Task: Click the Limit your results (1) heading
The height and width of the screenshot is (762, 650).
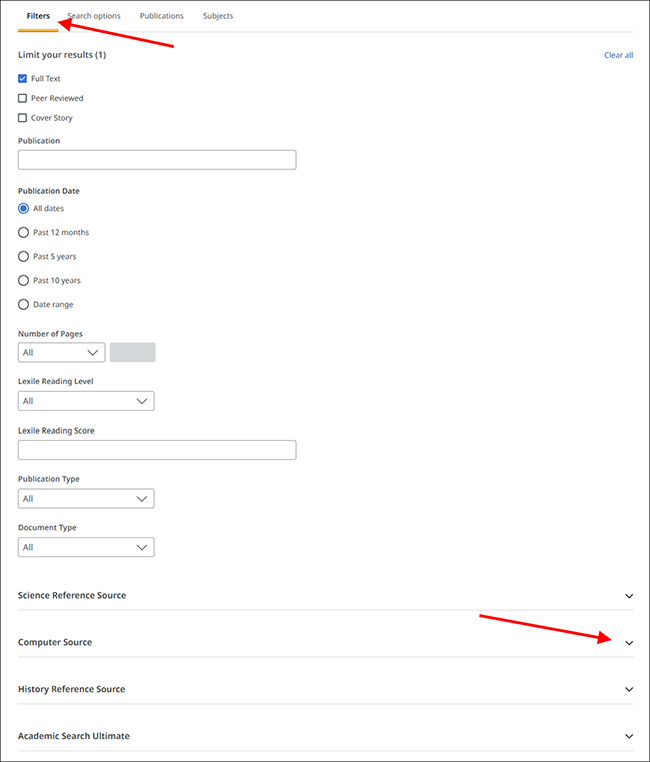Action: click(x=62, y=55)
